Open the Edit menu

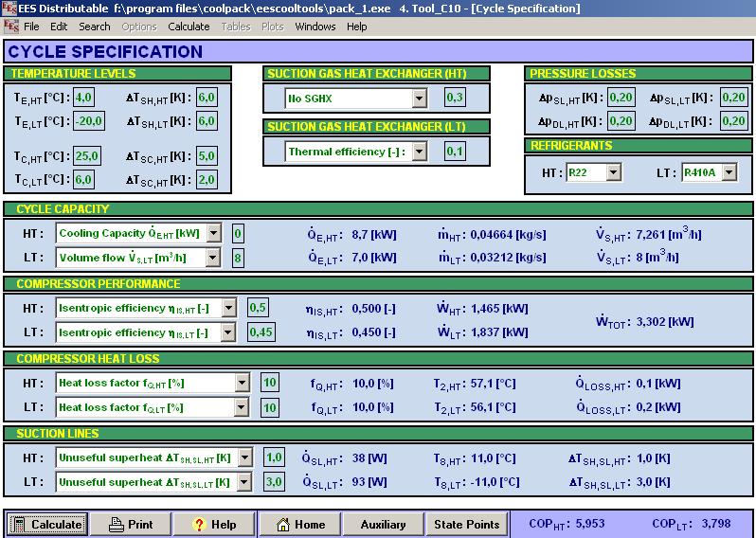pos(59,27)
